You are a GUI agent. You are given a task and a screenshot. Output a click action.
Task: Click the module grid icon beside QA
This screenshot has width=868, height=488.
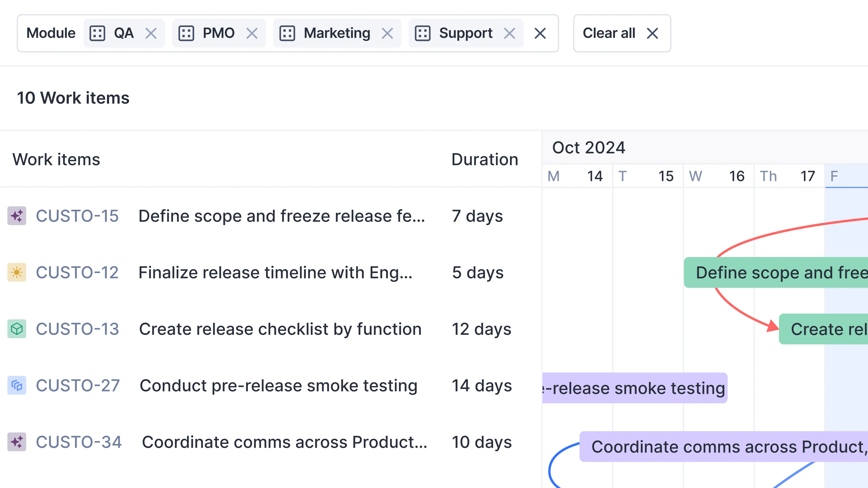coord(97,33)
